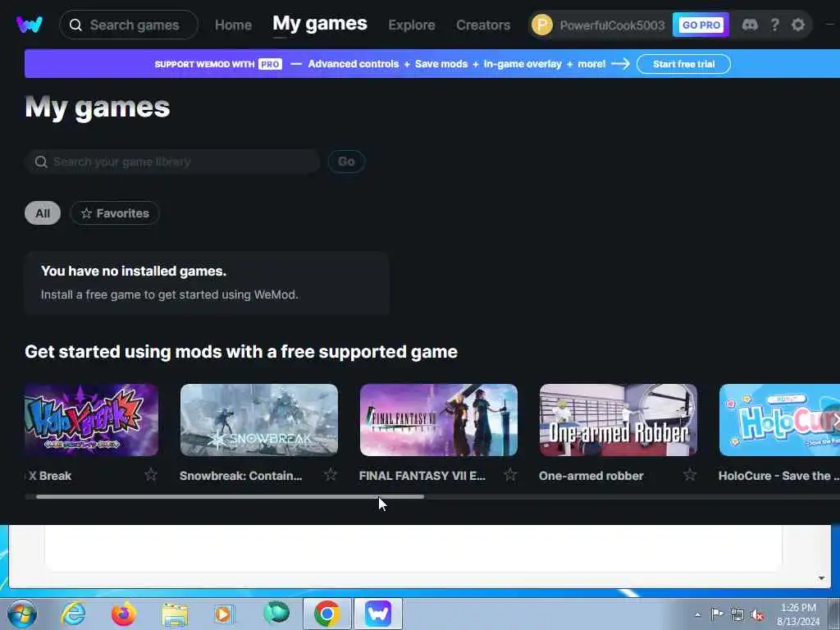Switch to Chrome in taskbar
This screenshot has height=630, width=840.
pos(327,614)
